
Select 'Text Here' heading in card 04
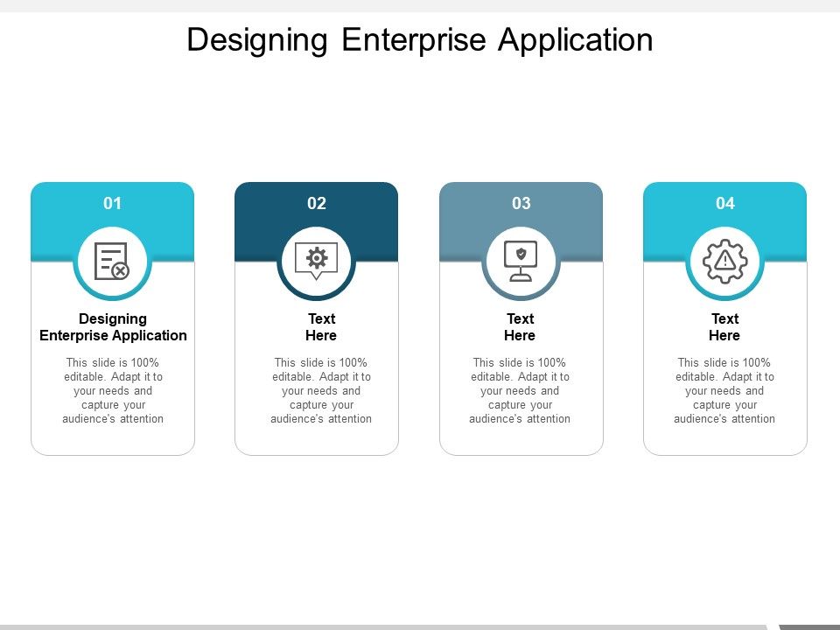tap(724, 326)
